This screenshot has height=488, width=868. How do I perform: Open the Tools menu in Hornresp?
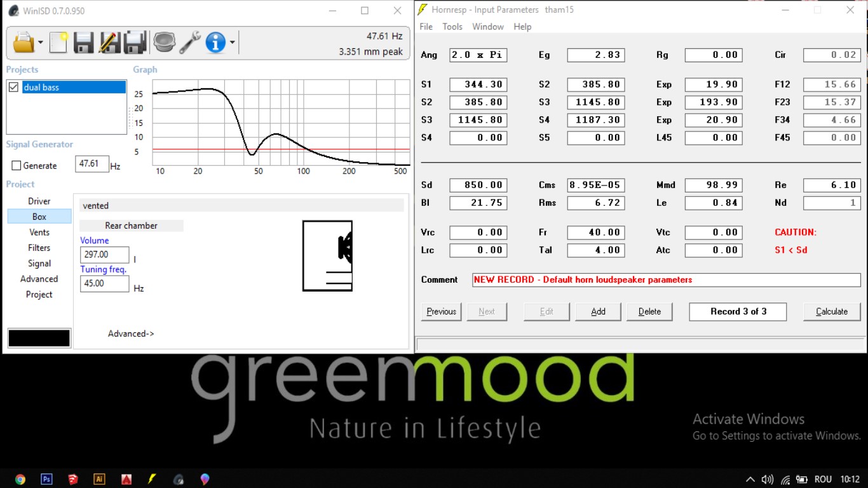[x=452, y=27]
